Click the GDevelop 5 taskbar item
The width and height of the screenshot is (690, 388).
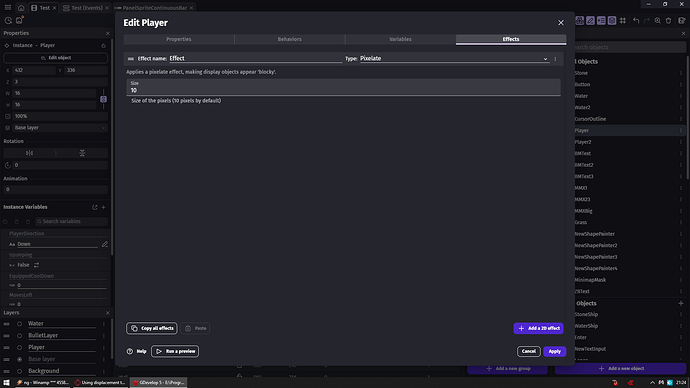pyautogui.click(x=159, y=383)
